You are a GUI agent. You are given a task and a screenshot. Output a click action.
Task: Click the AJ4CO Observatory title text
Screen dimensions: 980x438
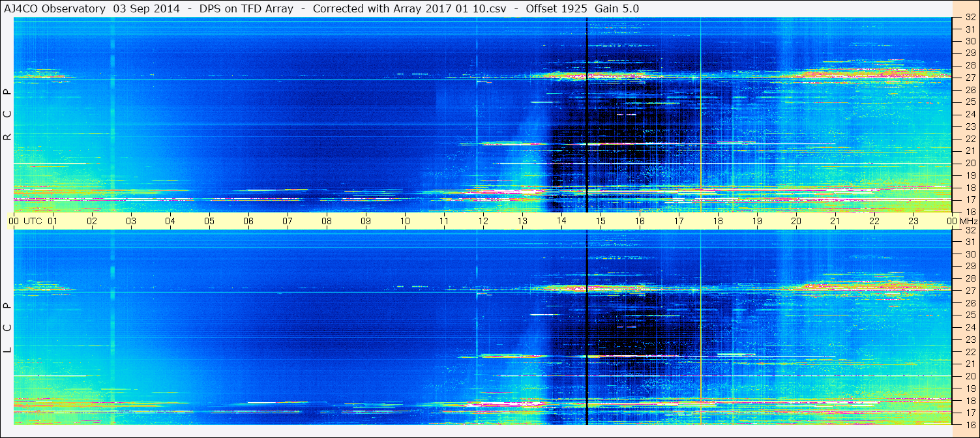coord(55,8)
